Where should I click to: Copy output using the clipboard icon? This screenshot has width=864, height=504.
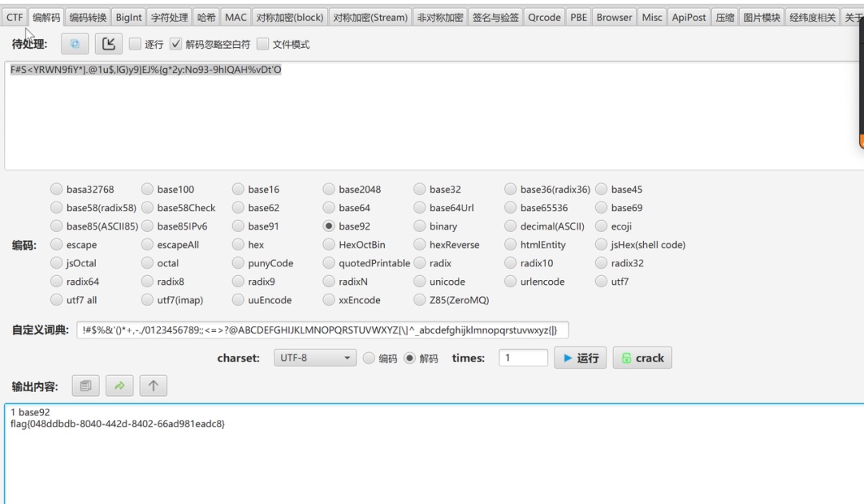(86, 385)
